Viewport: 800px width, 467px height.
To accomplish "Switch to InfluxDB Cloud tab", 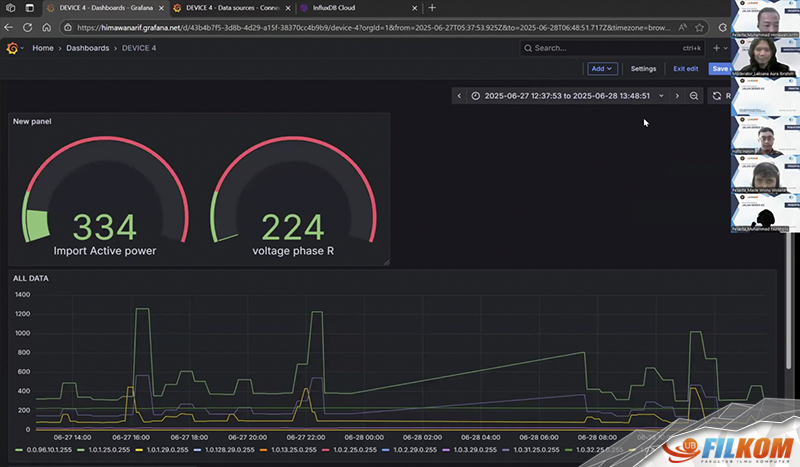I will [359, 8].
